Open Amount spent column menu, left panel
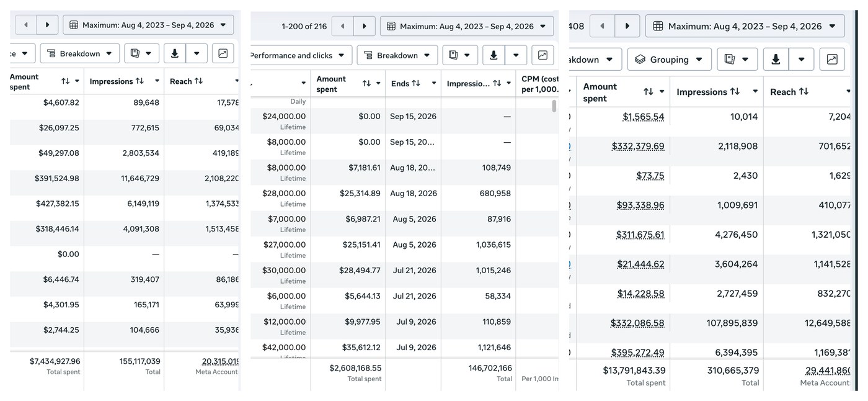 pos(77,81)
